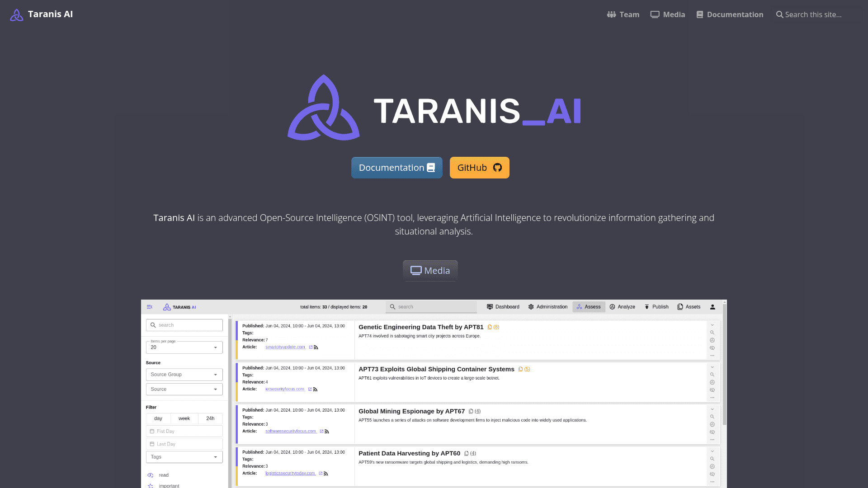Open the Media page in the top navigation
Image resolution: width=868 pixels, height=488 pixels.
pyautogui.click(x=668, y=14)
